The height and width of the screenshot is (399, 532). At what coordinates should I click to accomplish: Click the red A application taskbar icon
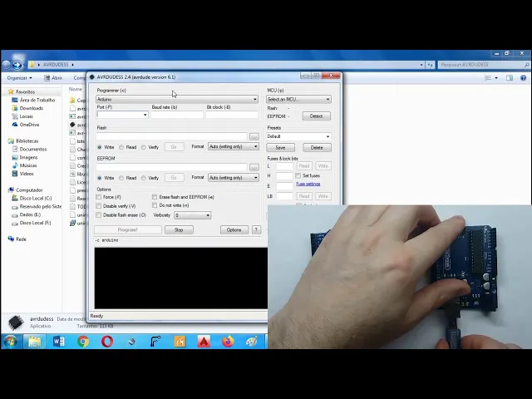pyautogui.click(x=204, y=342)
